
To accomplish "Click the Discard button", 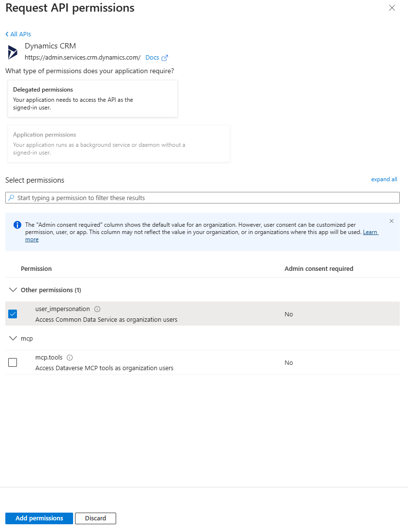I will click(95, 518).
